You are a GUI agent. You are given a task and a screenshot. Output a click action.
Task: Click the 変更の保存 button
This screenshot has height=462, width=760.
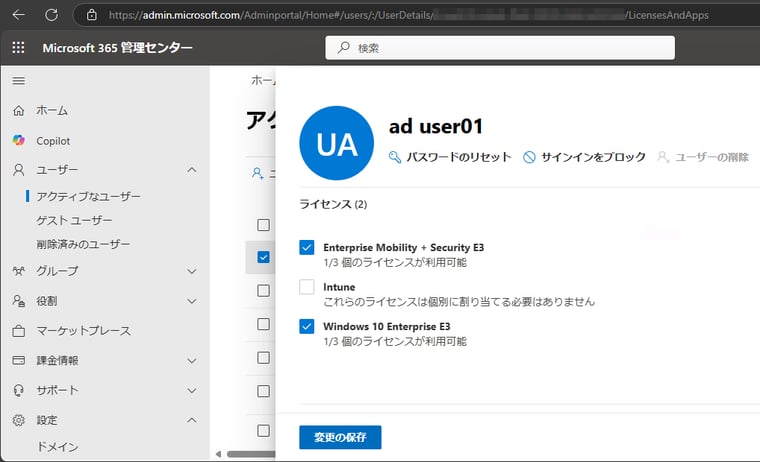tap(340, 437)
